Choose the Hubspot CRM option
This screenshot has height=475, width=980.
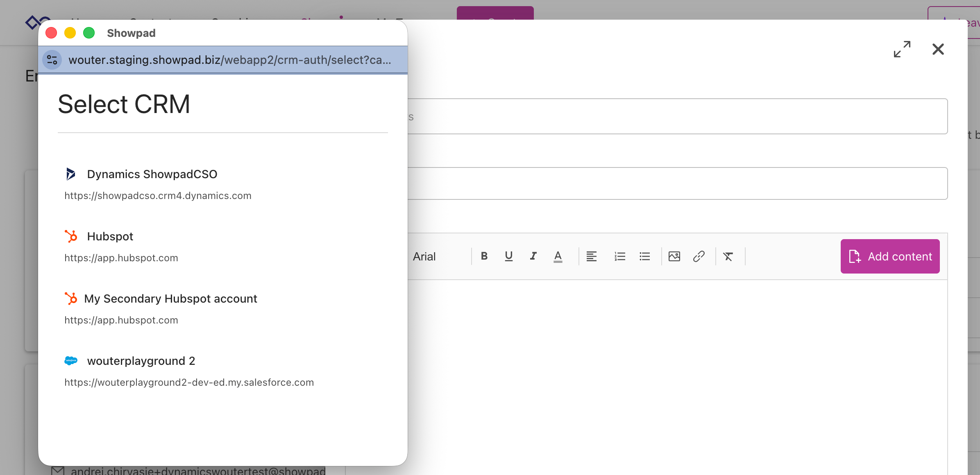click(x=110, y=237)
